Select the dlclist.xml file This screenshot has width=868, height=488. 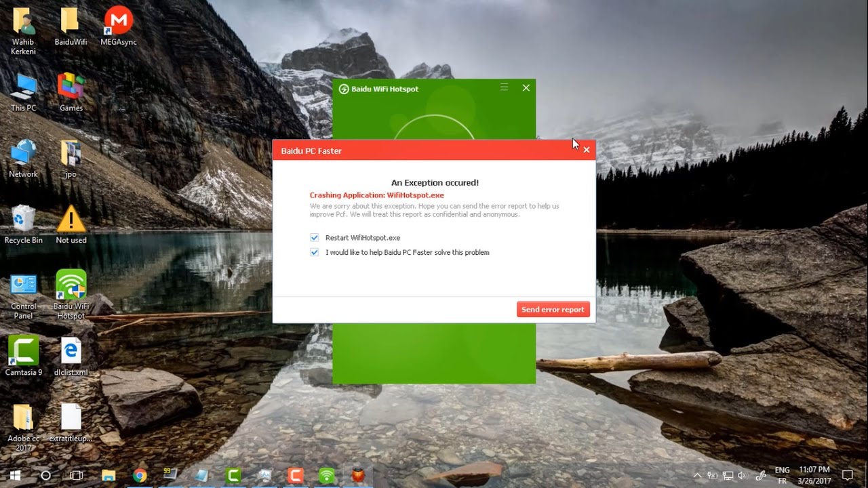click(71, 357)
